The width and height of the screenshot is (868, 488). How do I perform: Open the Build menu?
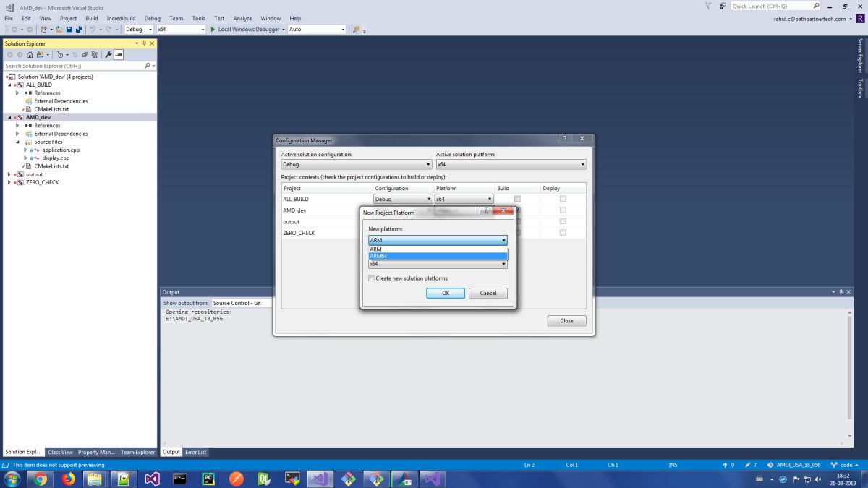[x=92, y=18]
